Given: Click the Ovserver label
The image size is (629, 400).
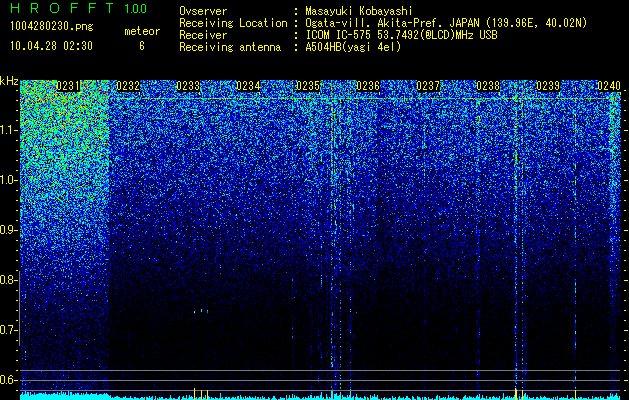Looking at the screenshot, I should [203, 11].
